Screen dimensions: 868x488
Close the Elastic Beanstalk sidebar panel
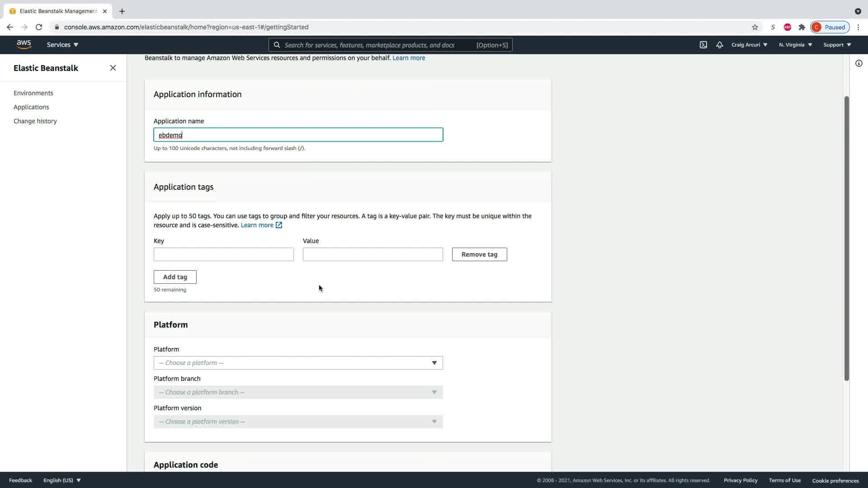coord(113,68)
